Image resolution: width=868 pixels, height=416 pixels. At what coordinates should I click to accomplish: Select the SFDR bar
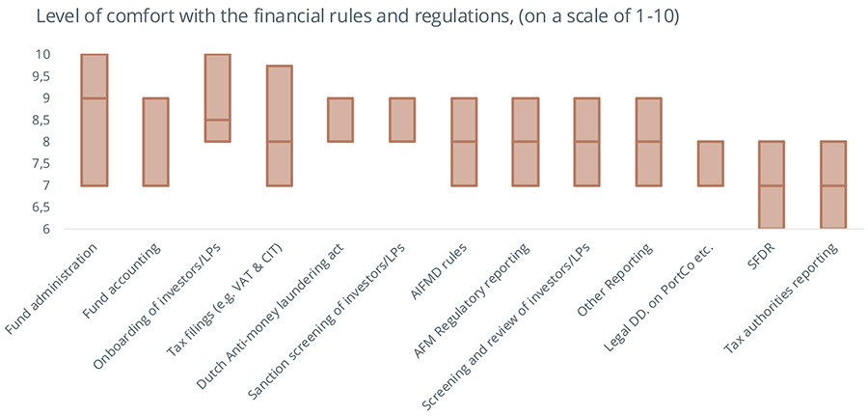pos(773,184)
